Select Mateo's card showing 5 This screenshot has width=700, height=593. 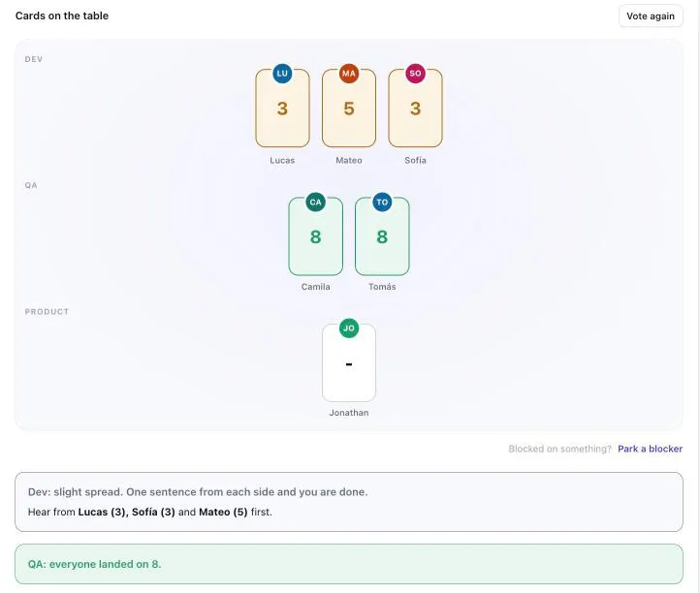[x=349, y=108]
